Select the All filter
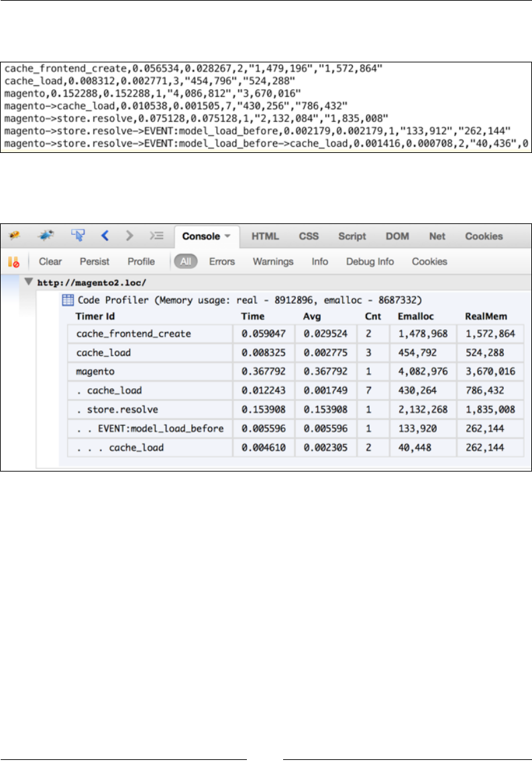Image resolution: width=532 pixels, height=766 pixels. coord(186,262)
